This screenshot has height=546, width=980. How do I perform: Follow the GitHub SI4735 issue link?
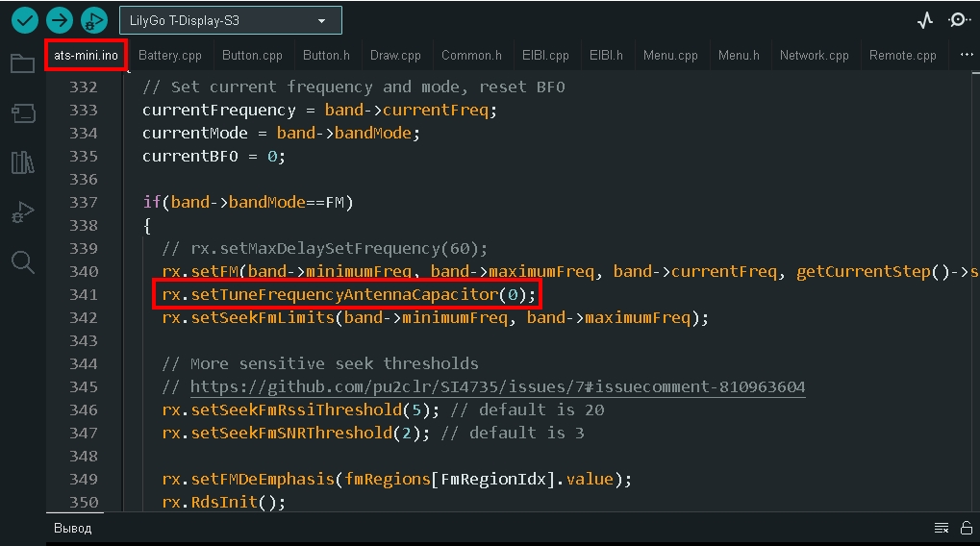point(497,386)
